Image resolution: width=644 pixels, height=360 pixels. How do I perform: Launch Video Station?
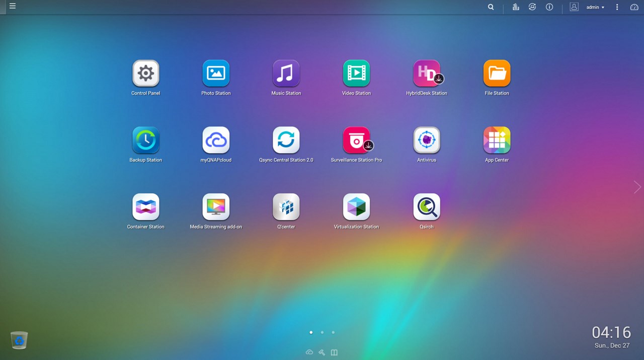click(x=356, y=74)
